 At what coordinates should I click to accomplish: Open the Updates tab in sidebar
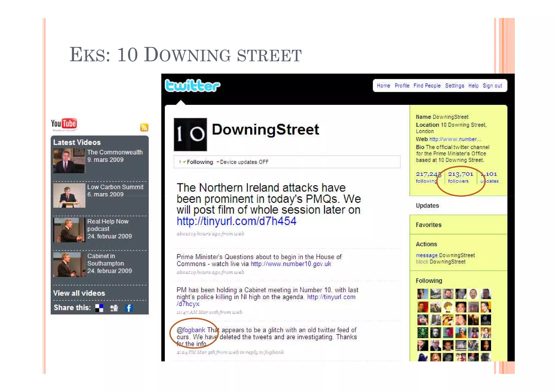tap(427, 206)
